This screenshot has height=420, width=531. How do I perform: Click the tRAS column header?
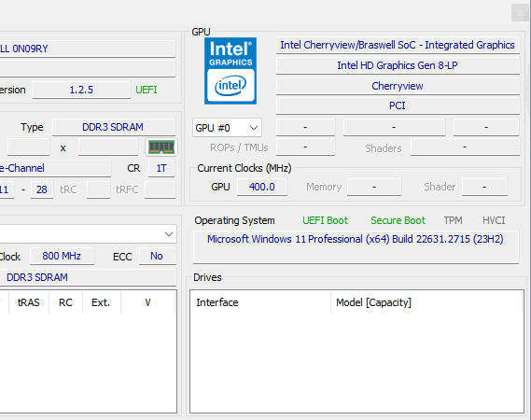click(28, 302)
